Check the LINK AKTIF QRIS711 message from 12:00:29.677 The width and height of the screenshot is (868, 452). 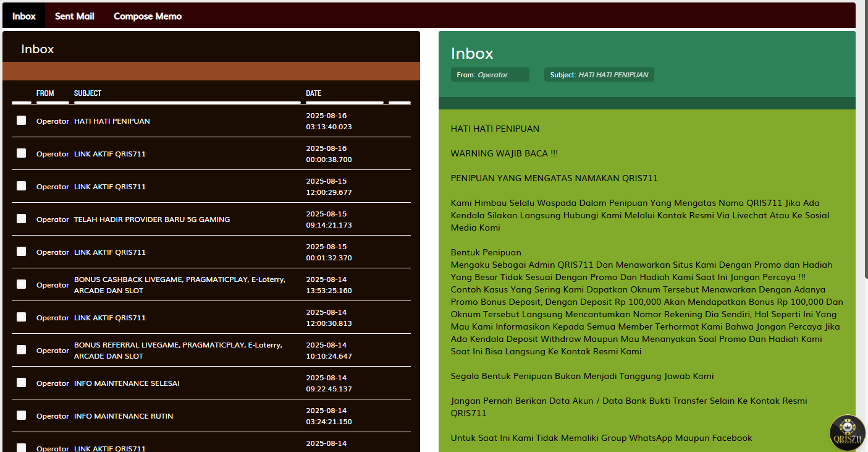pyautogui.click(x=22, y=186)
